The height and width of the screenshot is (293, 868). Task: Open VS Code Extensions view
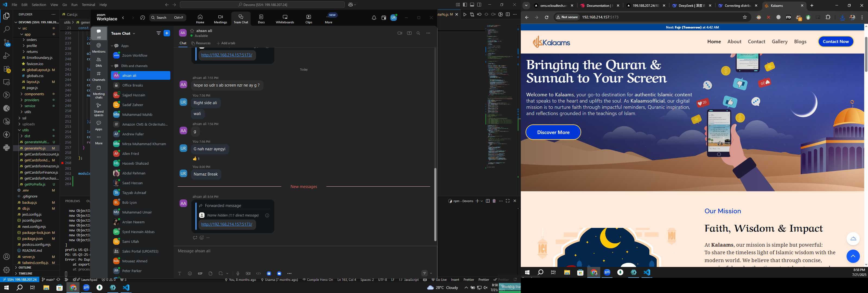(7, 69)
